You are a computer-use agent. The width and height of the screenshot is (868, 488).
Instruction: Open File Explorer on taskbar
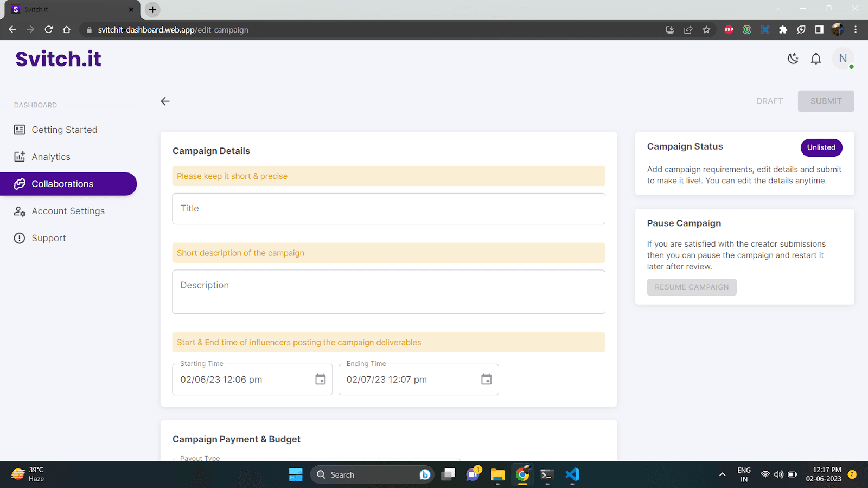point(497,474)
